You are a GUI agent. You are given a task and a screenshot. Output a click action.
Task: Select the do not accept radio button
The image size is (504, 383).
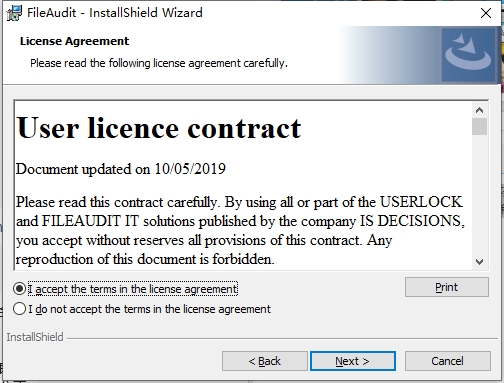tap(19, 309)
